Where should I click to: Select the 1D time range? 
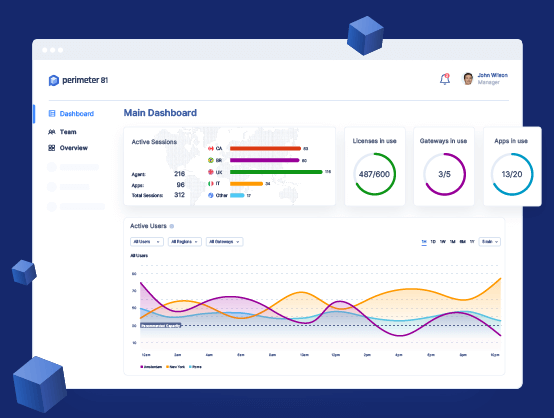click(x=433, y=242)
